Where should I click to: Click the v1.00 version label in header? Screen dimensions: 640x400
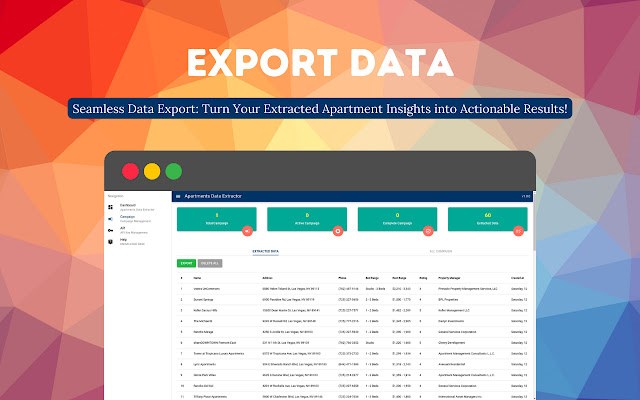click(x=526, y=196)
